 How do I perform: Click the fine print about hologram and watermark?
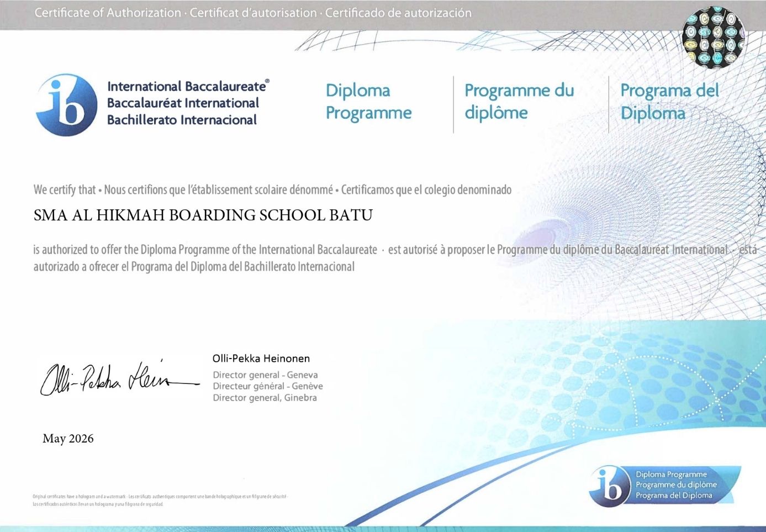click(160, 501)
